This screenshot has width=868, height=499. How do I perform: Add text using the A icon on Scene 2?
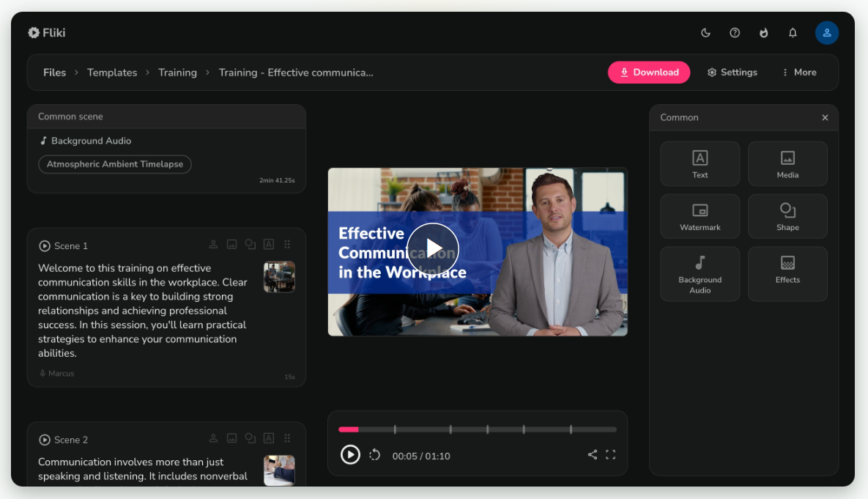click(268, 437)
